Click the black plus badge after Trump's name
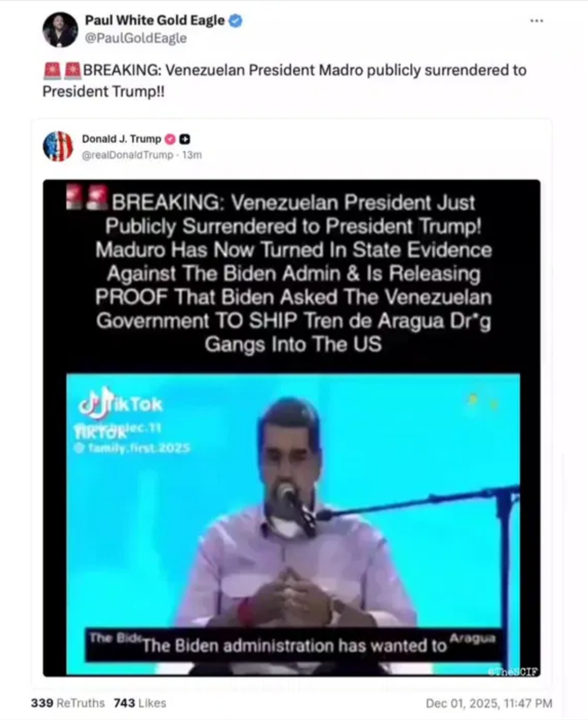588x720 pixels. (x=184, y=139)
